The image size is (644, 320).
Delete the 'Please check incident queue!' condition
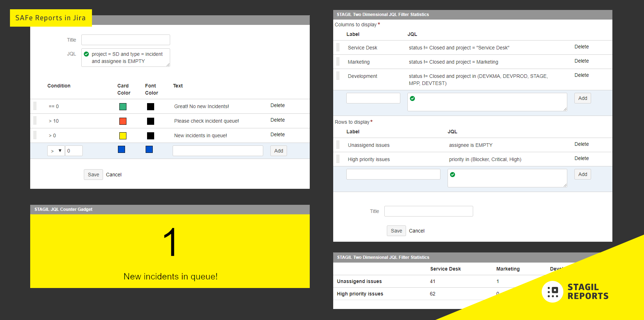point(277,120)
